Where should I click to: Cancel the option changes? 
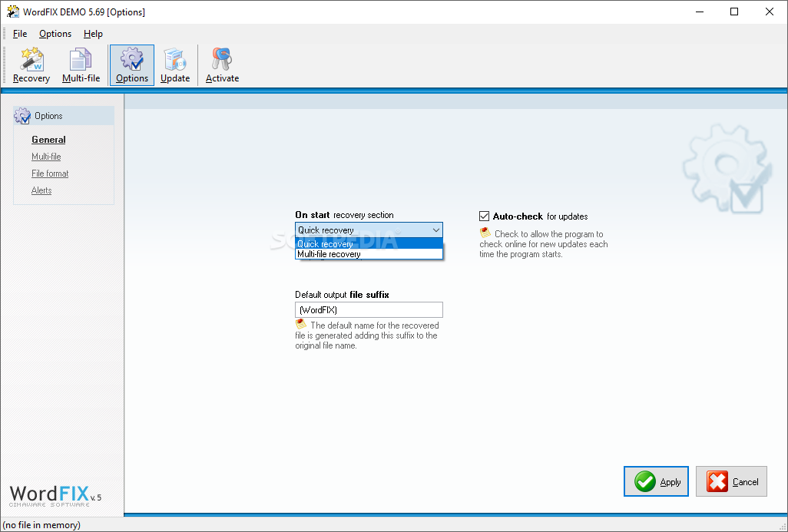(731, 481)
